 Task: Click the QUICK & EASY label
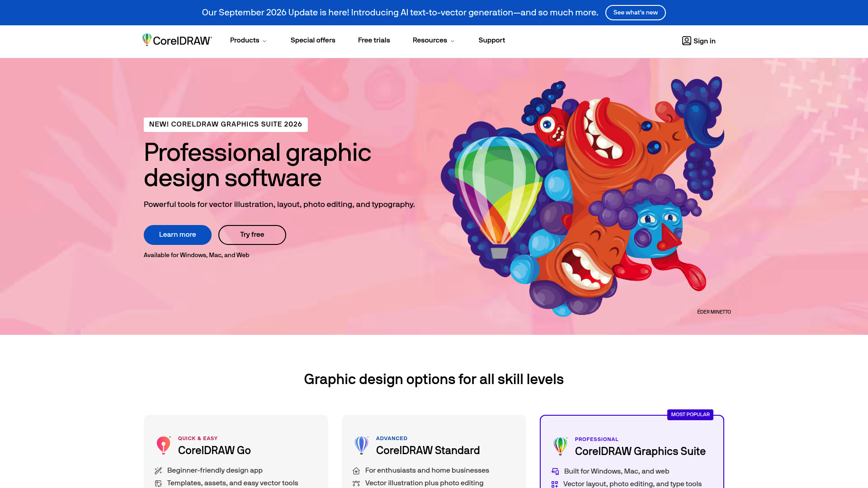(198, 438)
